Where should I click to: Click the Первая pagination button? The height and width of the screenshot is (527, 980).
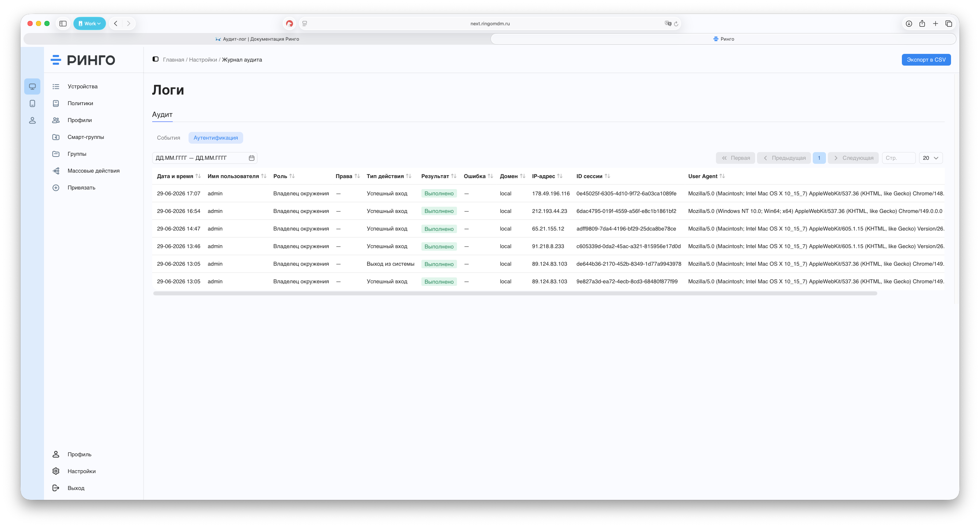(x=735, y=158)
